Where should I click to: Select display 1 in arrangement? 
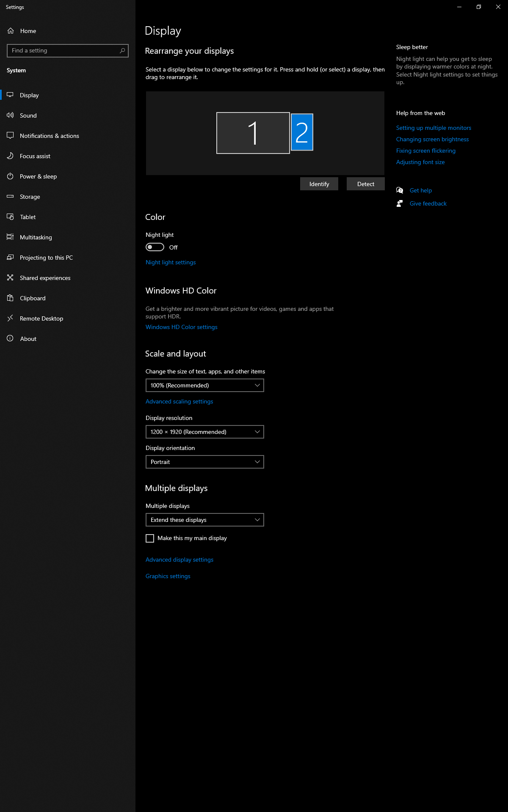pos(253,133)
